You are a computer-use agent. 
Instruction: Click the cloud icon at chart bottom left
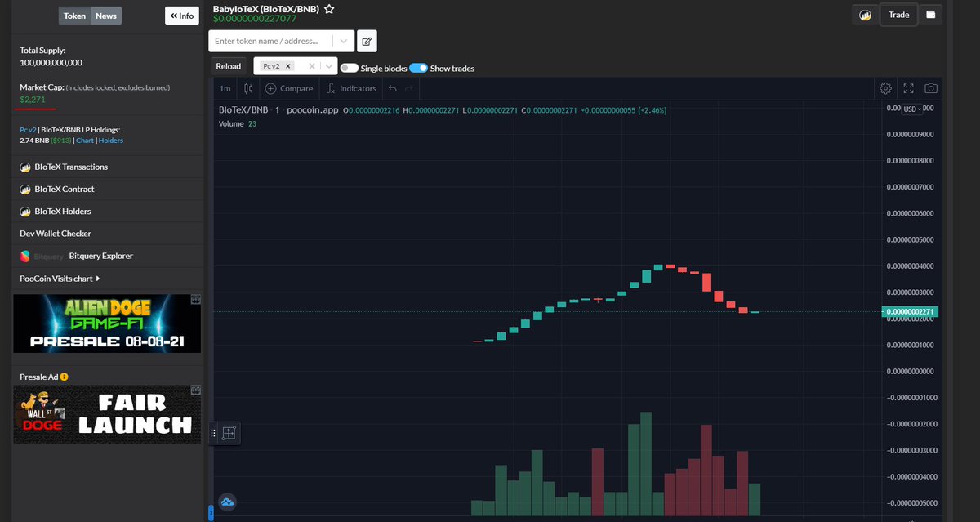click(x=228, y=501)
